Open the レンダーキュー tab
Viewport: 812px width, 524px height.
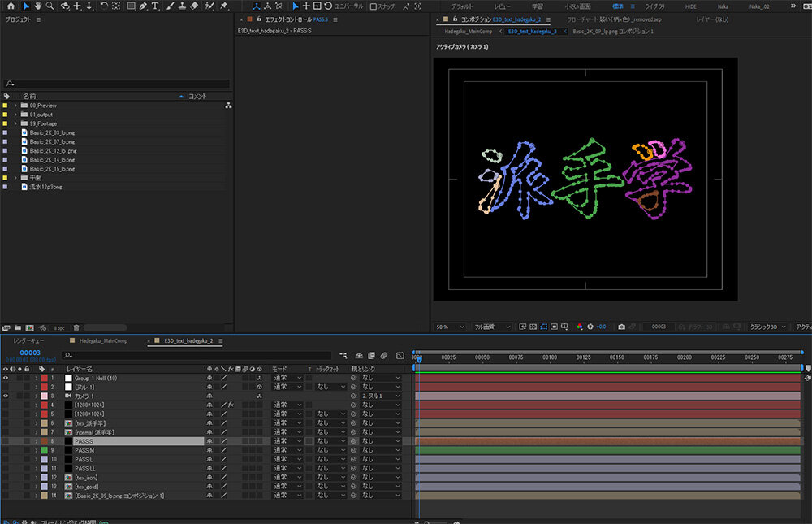[x=28, y=341]
